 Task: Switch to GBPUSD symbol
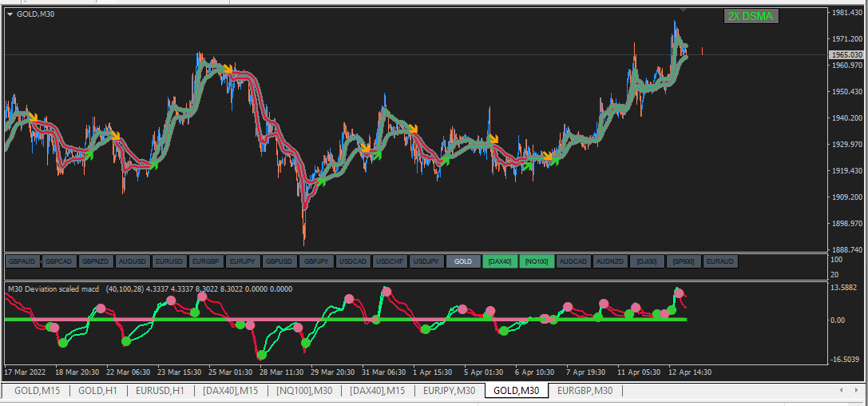coord(279,261)
